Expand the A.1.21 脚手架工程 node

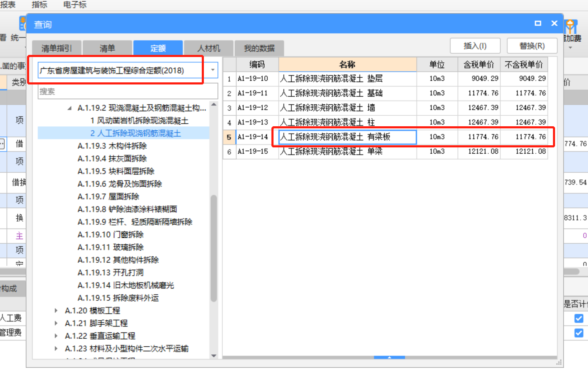[56, 323]
